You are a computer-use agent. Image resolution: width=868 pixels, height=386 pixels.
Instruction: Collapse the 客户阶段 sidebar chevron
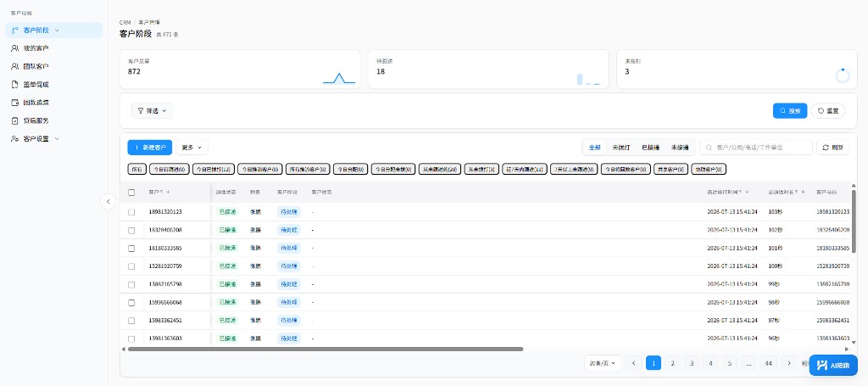pyautogui.click(x=57, y=31)
